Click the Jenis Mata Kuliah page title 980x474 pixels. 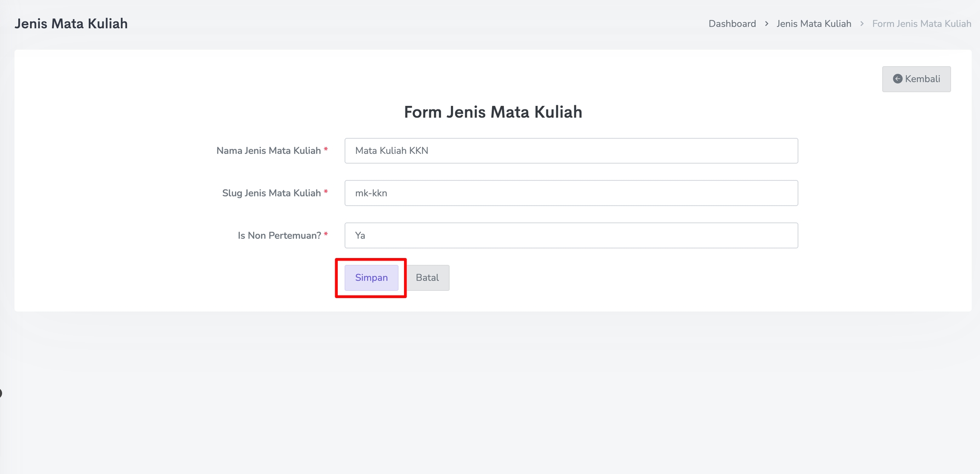[71, 24]
